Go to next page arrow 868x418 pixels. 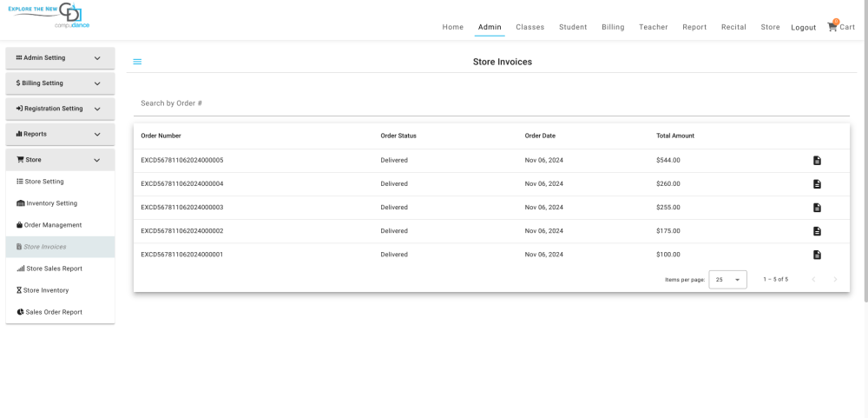click(835, 280)
